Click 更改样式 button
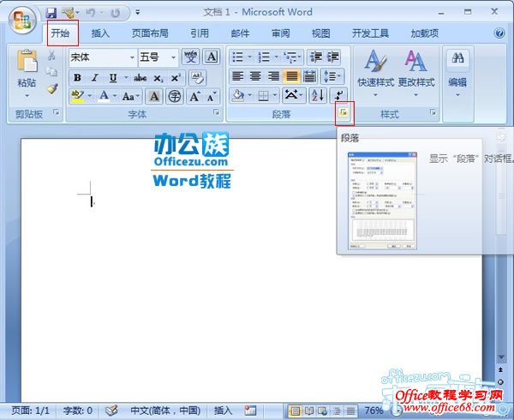 click(x=416, y=74)
